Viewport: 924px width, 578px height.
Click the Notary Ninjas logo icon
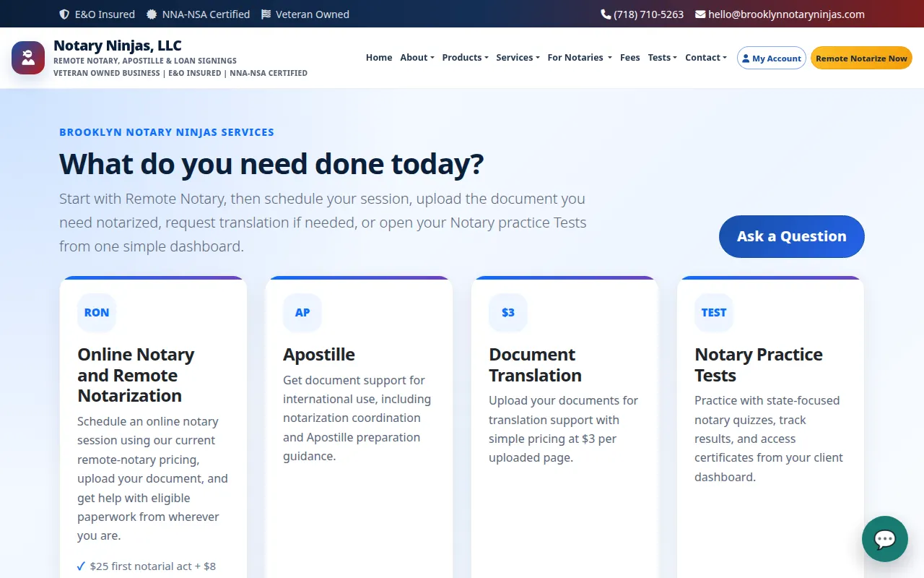click(28, 58)
